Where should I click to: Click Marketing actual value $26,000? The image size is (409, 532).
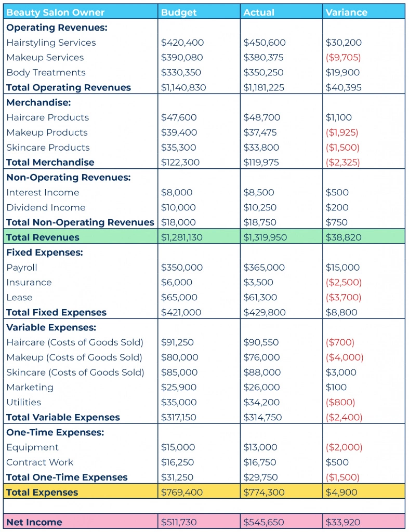[261, 387]
